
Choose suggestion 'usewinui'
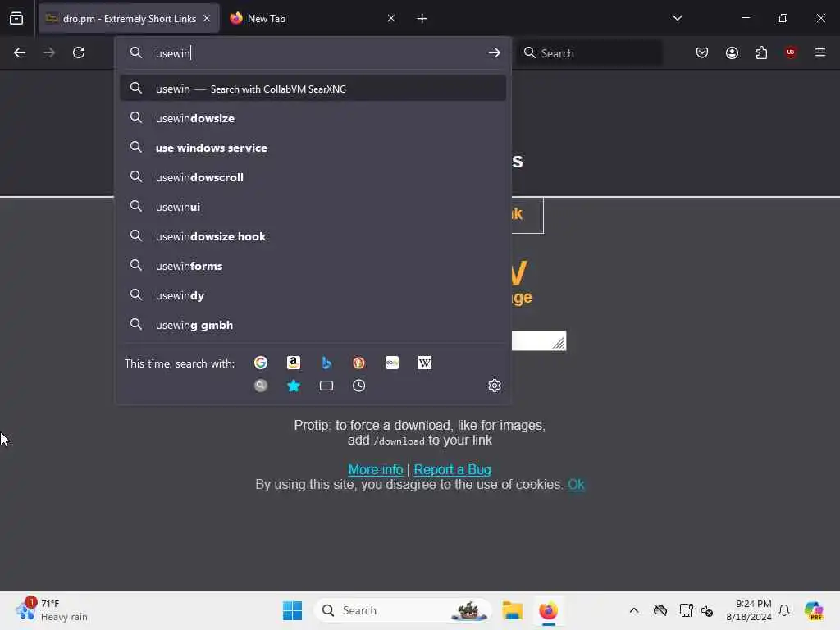pos(313,207)
